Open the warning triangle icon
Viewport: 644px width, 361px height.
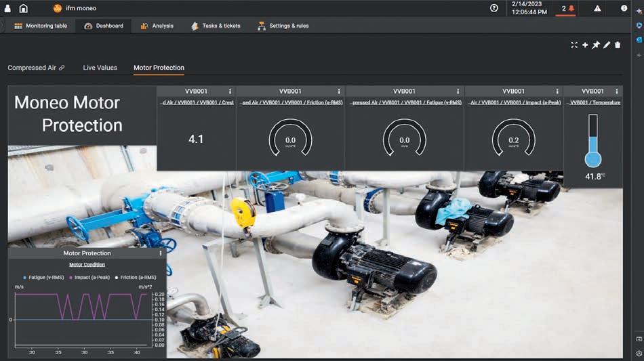597,8
